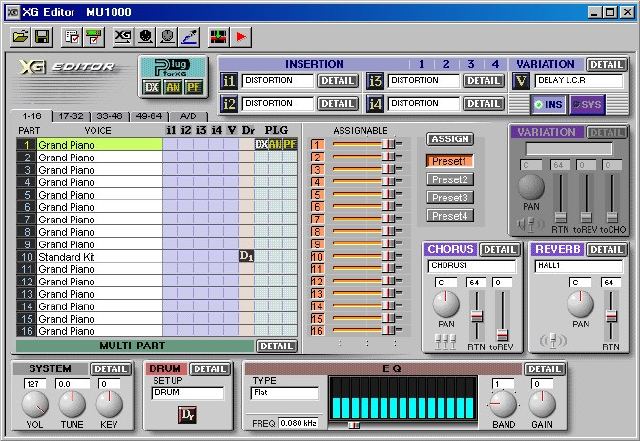Click the V variation effect icon
640x441 pixels.
point(521,81)
